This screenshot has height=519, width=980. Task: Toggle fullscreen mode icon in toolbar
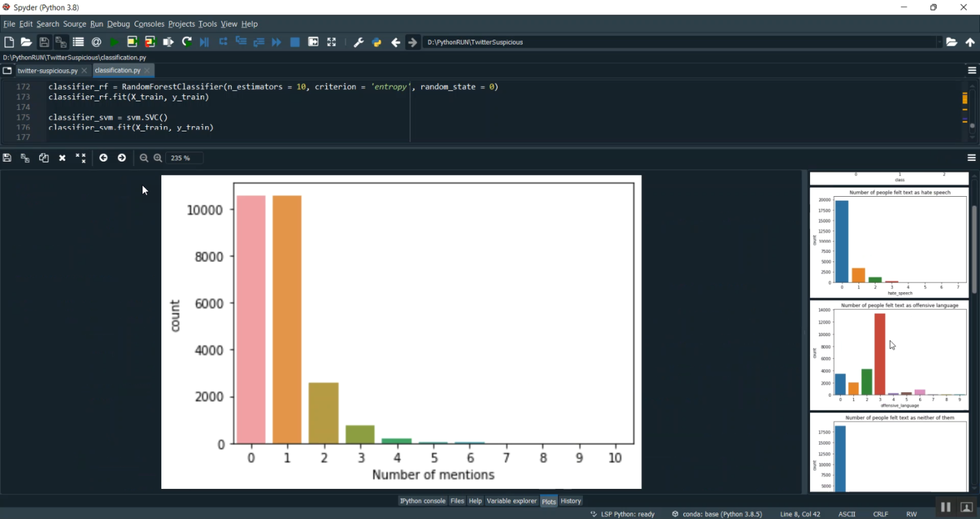click(331, 42)
